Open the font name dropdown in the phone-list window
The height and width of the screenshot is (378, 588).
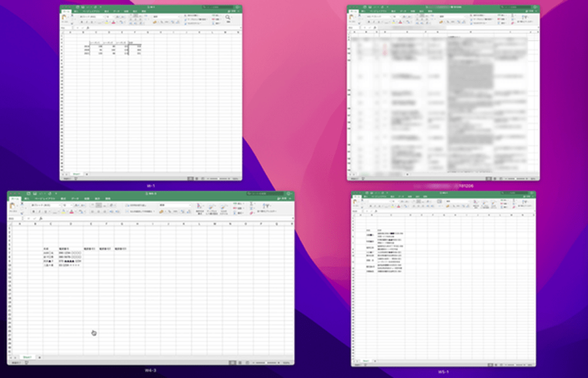coord(59,205)
